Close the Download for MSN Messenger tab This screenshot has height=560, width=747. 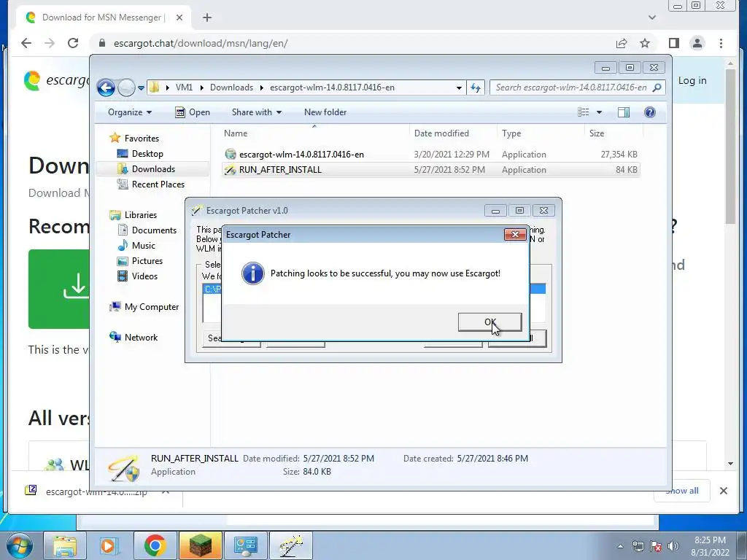(x=179, y=17)
